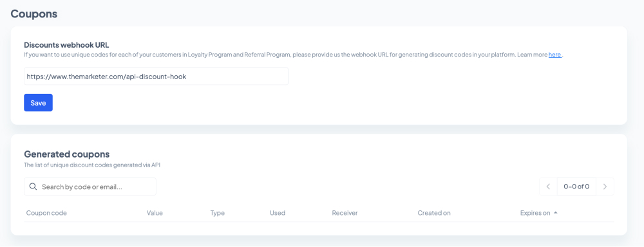Screen dimensions: 644x247
Task: Save the discounts webhook URL
Action: click(x=38, y=102)
